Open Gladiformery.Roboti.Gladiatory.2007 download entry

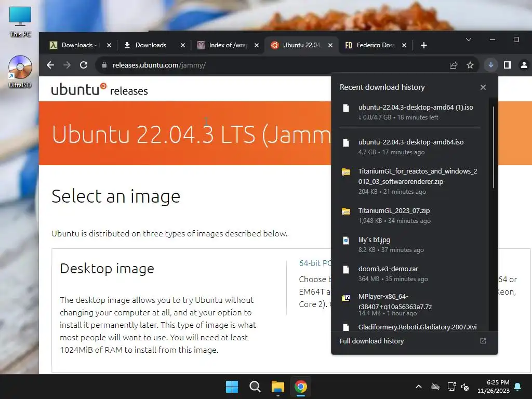[x=410, y=327]
